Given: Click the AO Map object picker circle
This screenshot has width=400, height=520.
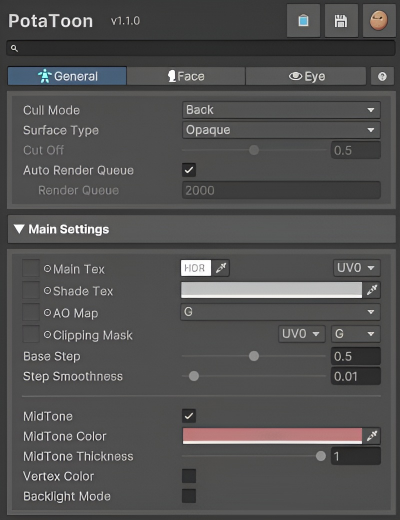Looking at the screenshot, I should point(47,313).
